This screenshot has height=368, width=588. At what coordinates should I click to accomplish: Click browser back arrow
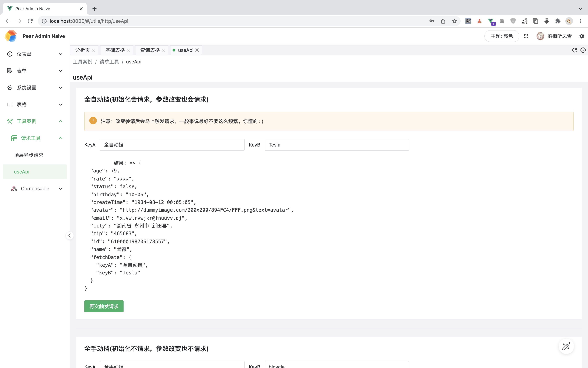[x=8, y=21]
